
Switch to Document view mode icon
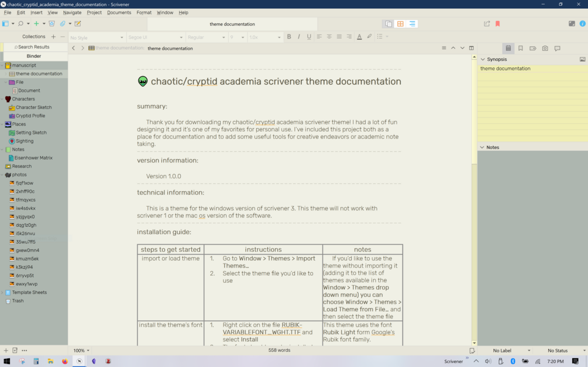point(388,23)
